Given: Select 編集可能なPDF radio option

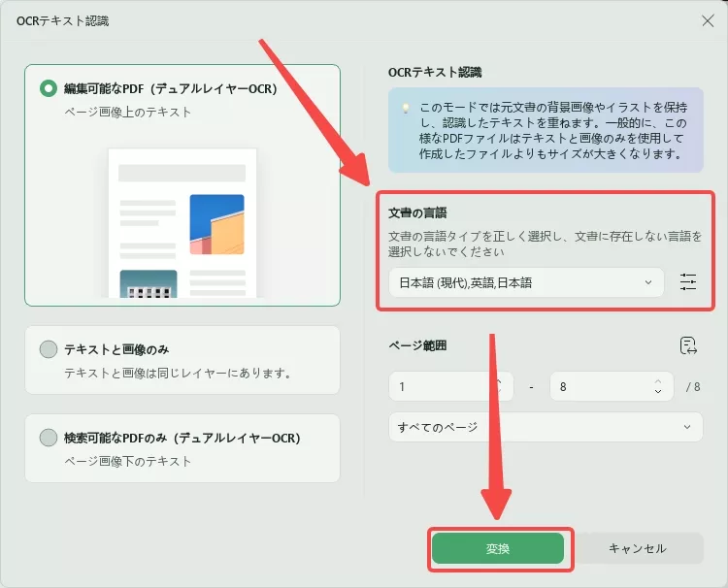Looking at the screenshot, I should (x=49, y=88).
